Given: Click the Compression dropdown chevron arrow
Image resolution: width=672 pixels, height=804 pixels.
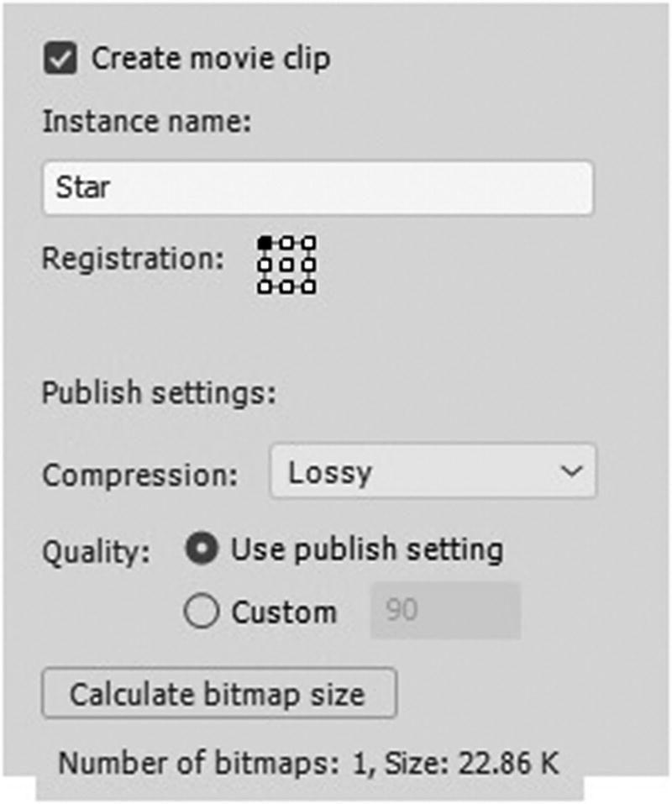Looking at the screenshot, I should click(x=571, y=471).
